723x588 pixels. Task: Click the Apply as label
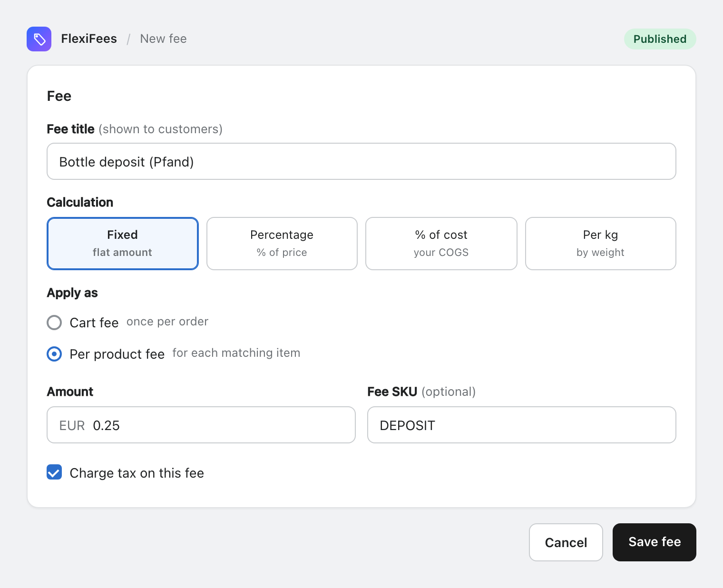pos(72,293)
